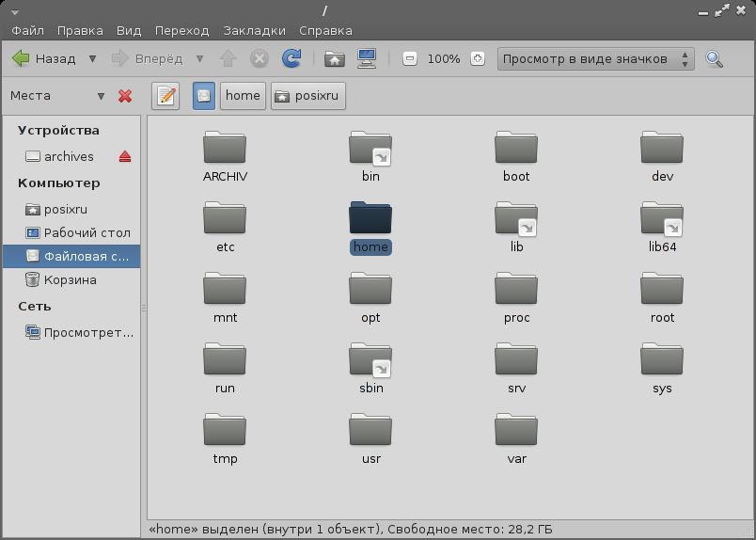Select the boot folder icon
Screen dimensions: 756x540
point(516,147)
